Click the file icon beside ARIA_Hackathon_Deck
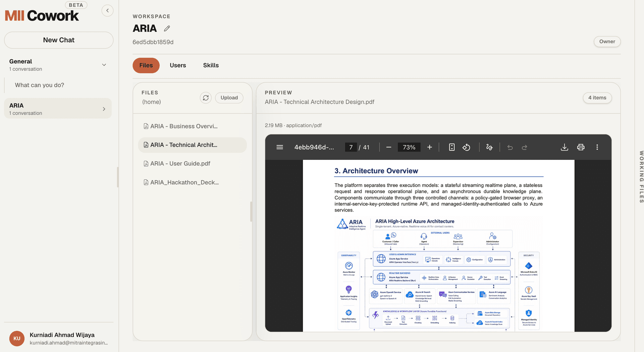The image size is (644, 352). 146,182
